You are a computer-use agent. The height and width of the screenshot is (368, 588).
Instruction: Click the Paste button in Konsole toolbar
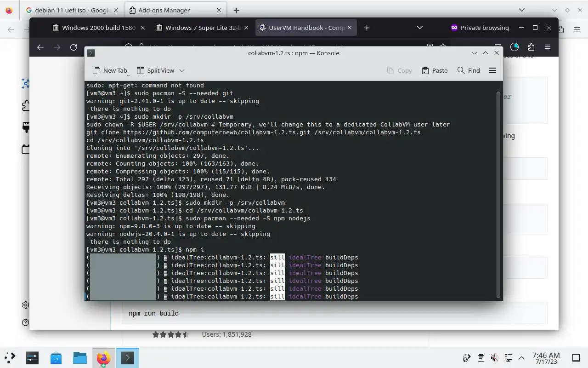coord(435,70)
